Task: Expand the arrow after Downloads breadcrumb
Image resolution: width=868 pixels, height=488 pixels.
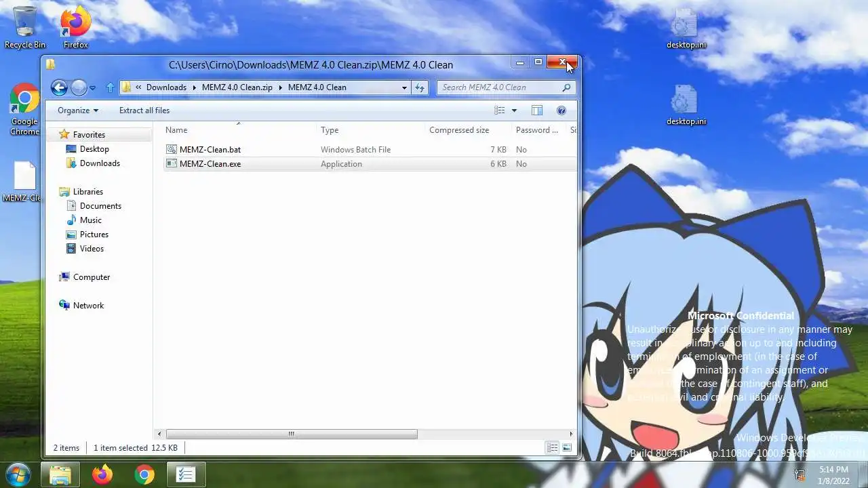Action: tap(194, 87)
